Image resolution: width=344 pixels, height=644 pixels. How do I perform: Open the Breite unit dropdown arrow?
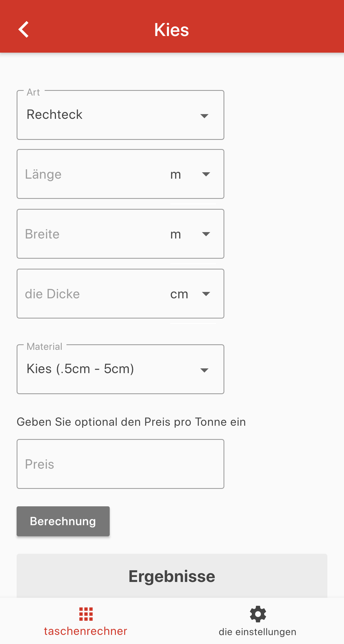click(x=206, y=234)
